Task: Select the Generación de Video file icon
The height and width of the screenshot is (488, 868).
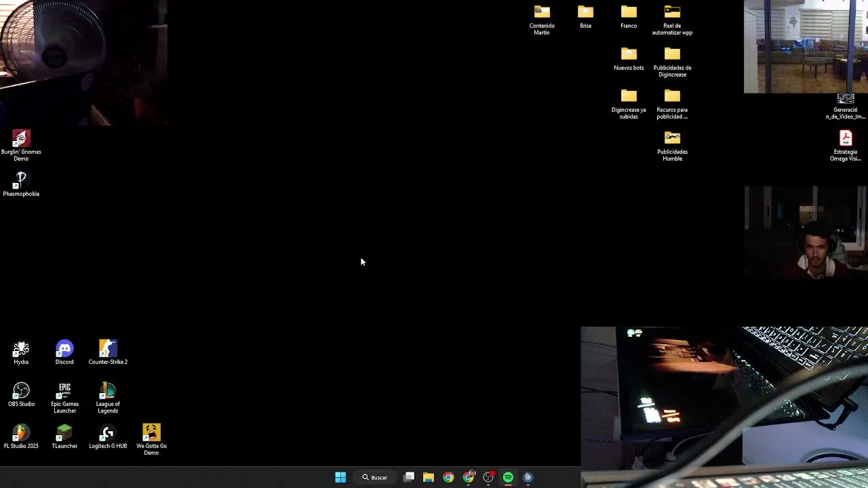Action: click(846, 106)
